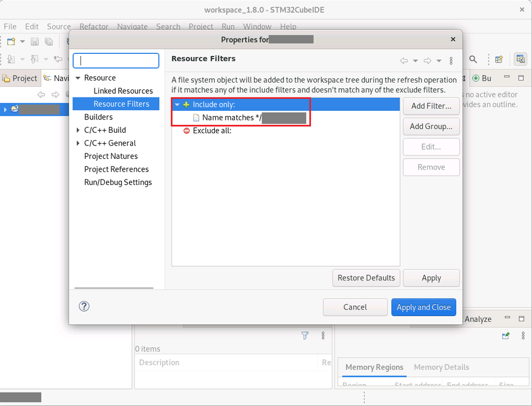Select the Exclude all filter group row
The width and height of the screenshot is (532, 406).
tap(286, 131)
